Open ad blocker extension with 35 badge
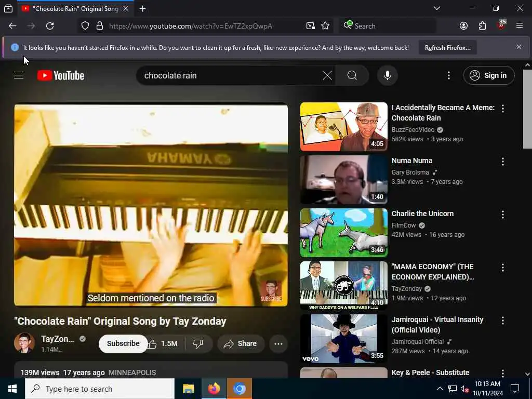 (501, 25)
